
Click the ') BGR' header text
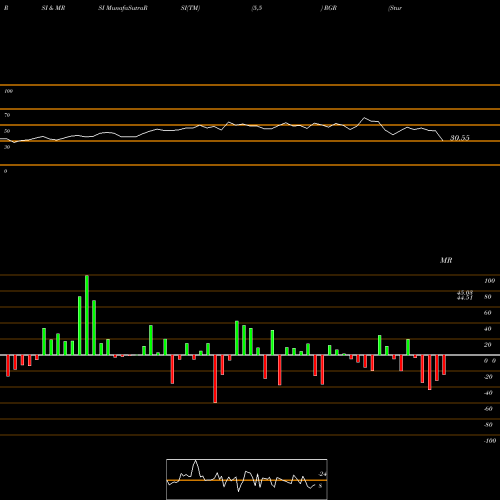[329, 8]
